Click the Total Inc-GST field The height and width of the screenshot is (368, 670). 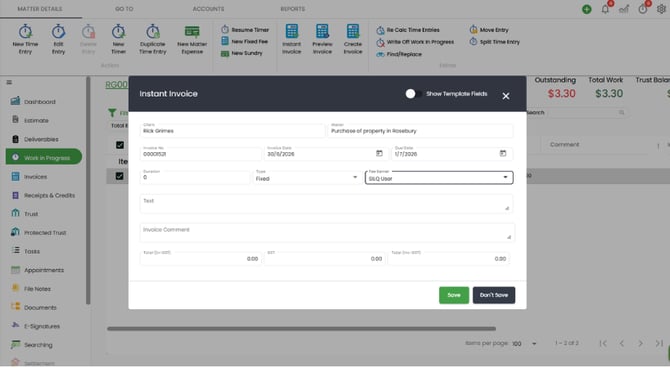[448, 258]
